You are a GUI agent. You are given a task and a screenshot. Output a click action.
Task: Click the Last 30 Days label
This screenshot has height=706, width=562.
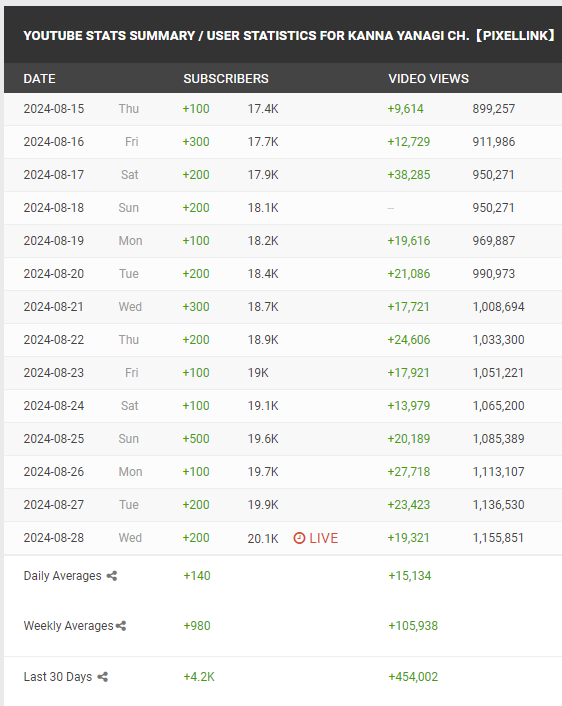pos(58,677)
